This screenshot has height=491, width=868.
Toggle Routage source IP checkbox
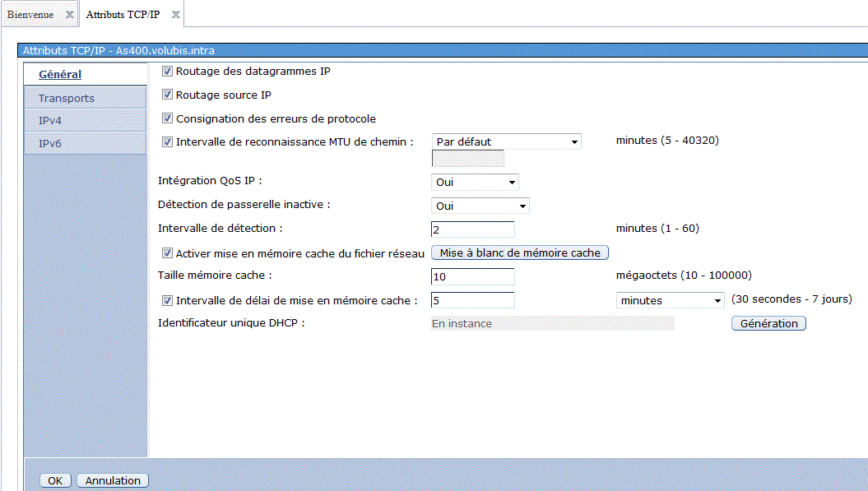pyautogui.click(x=167, y=95)
